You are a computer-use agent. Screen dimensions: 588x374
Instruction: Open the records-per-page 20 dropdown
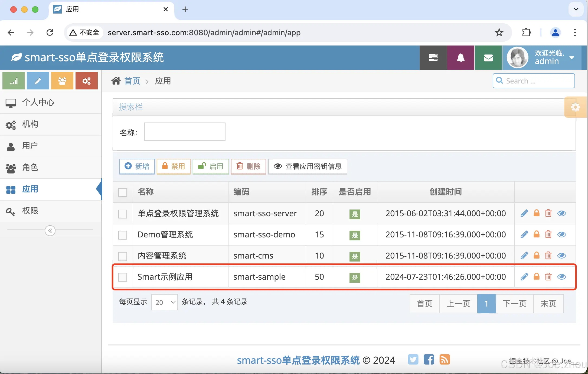coord(164,302)
